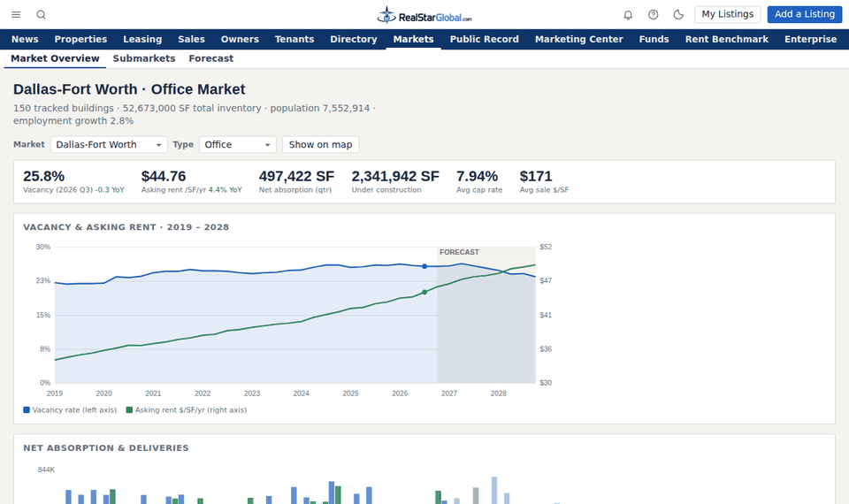The width and height of the screenshot is (849, 504).
Task: Click the Add a Listing button
Action: coord(805,15)
